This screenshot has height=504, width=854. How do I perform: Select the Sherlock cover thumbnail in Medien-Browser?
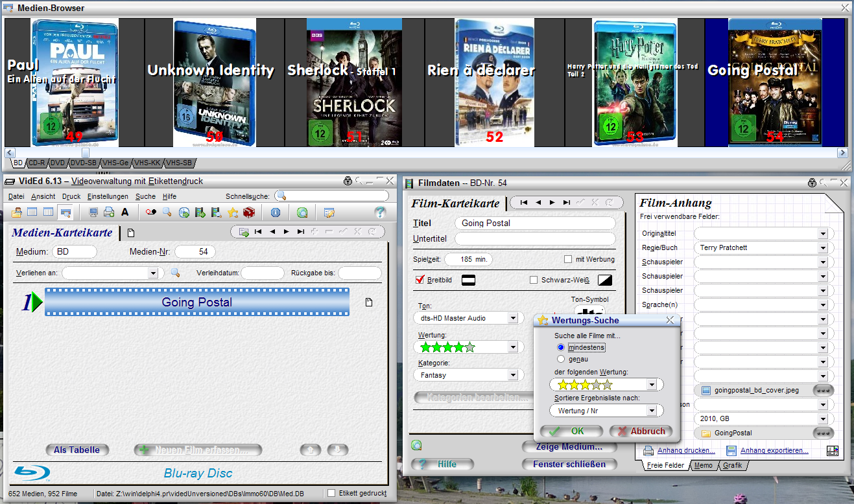tap(354, 82)
